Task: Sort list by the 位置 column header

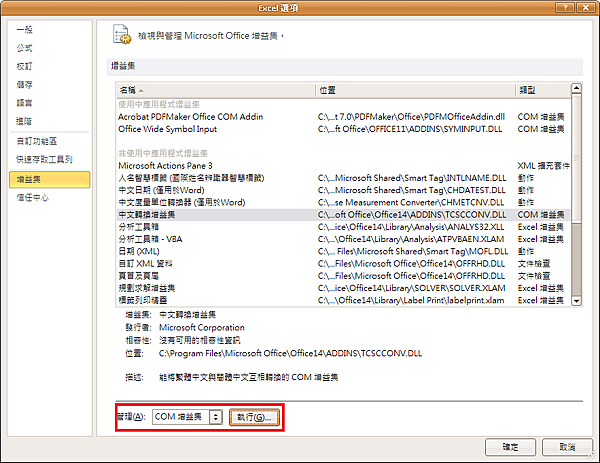Action: tap(415, 90)
